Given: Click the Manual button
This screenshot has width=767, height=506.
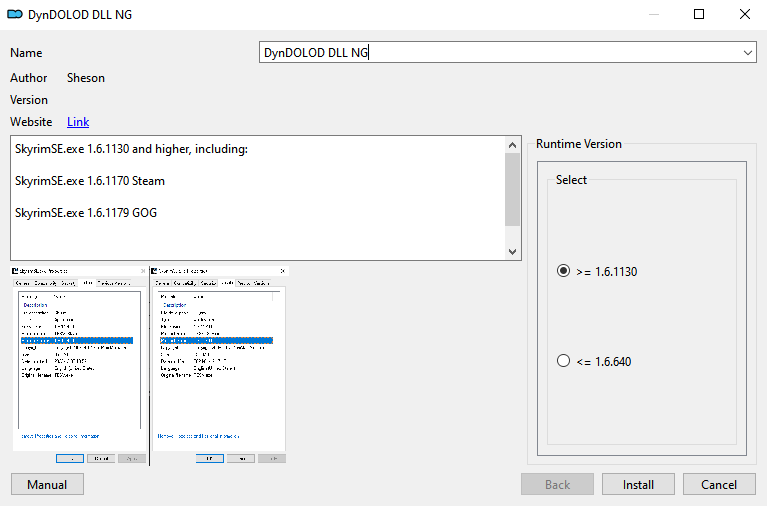Looking at the screenshot, I should coord(47,484).
